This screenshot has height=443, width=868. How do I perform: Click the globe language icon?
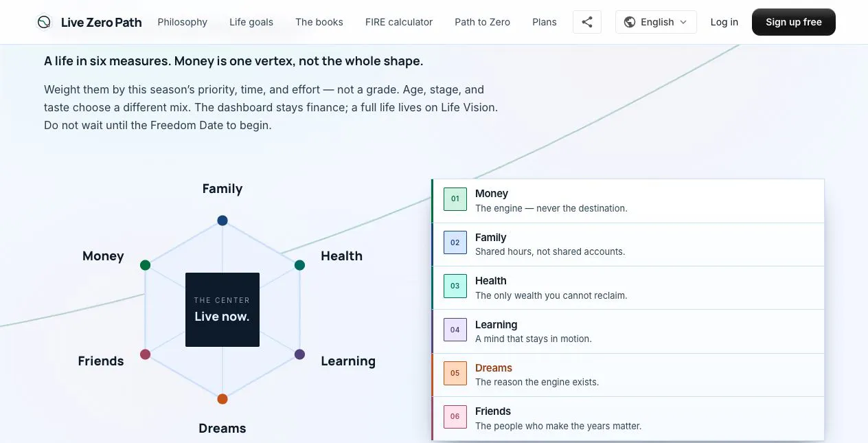630,22
